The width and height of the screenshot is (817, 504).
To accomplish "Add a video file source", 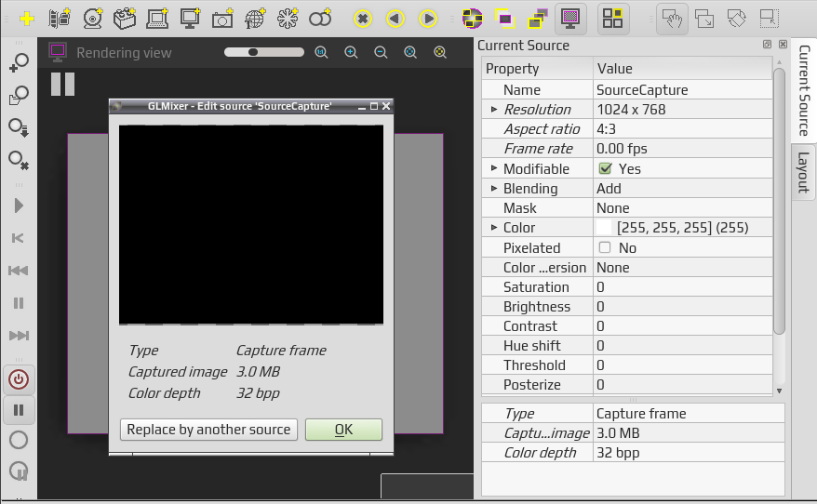I will [60, 20].
